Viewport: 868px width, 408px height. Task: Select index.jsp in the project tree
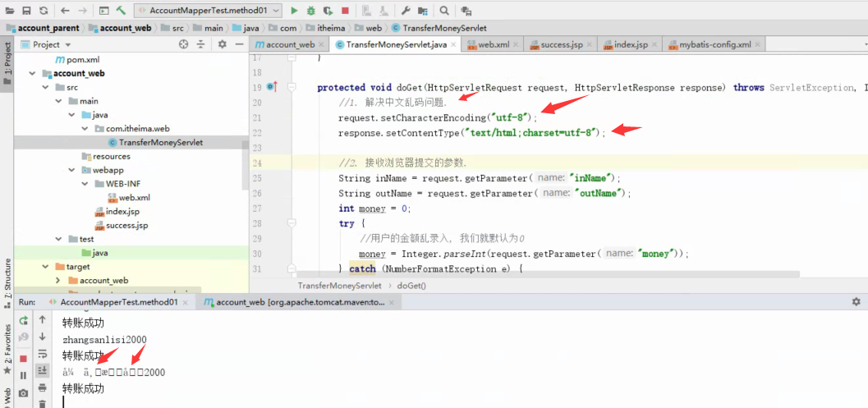(117, 212)
